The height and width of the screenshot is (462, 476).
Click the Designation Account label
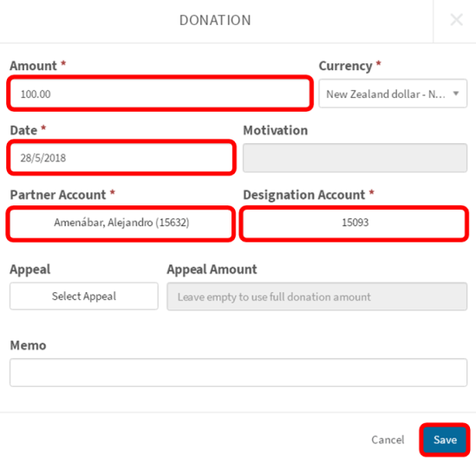click(x=304, y=195)
